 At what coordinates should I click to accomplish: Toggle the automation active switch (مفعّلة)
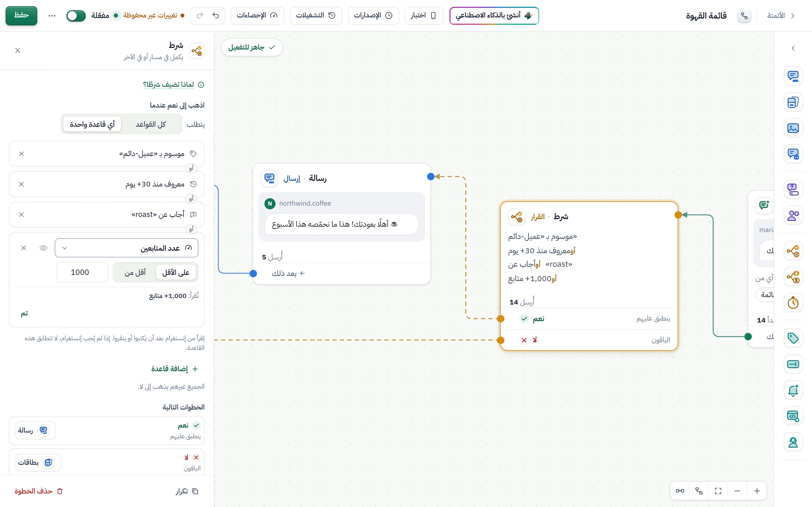[76, 15]
